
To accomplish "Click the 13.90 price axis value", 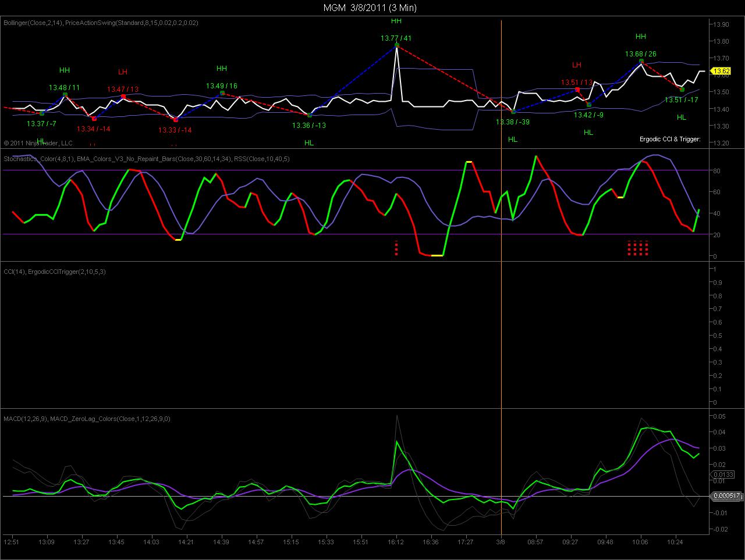I will pyautogui.click(x=722, y=24).
